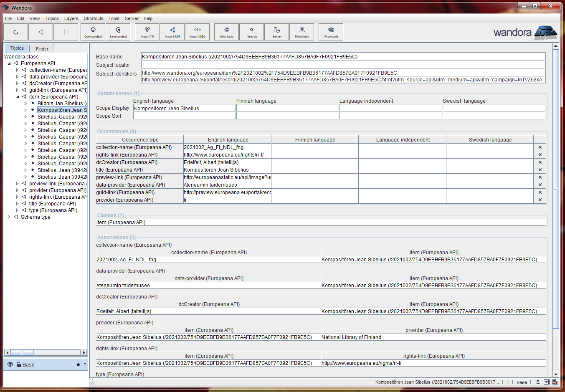Open the R console

pos(331,32)
